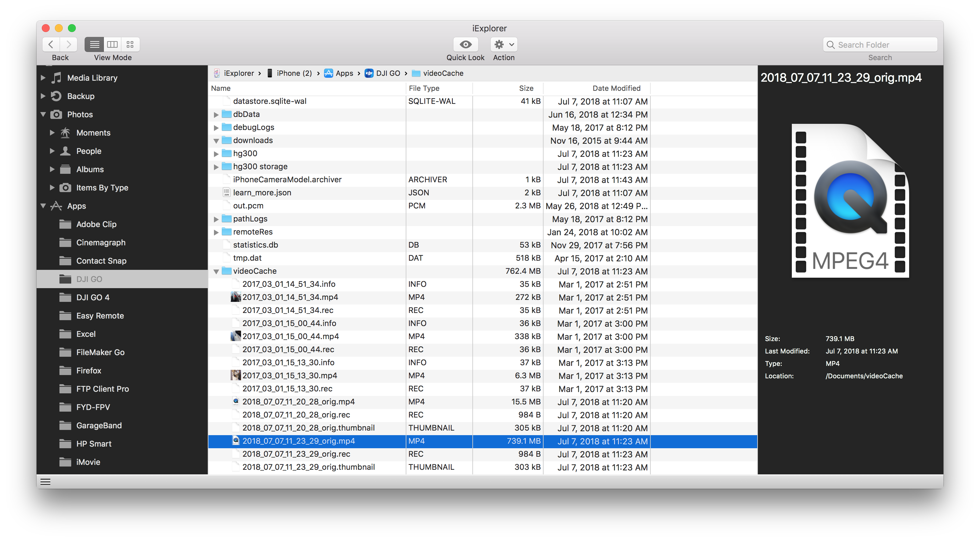Expand the Albums item
Viewport: 980px width, 541px height.
point(53,169)
